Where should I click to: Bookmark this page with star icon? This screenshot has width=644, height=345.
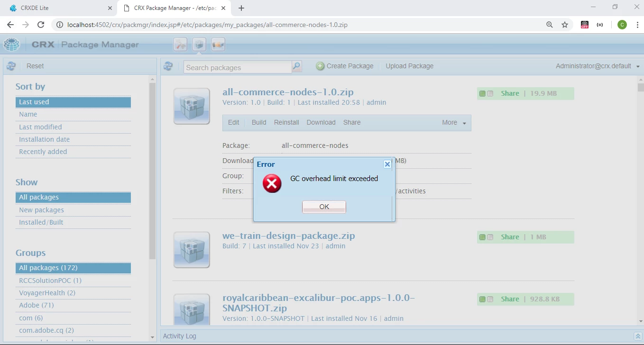pyautogui.click(x=565, y=25)
